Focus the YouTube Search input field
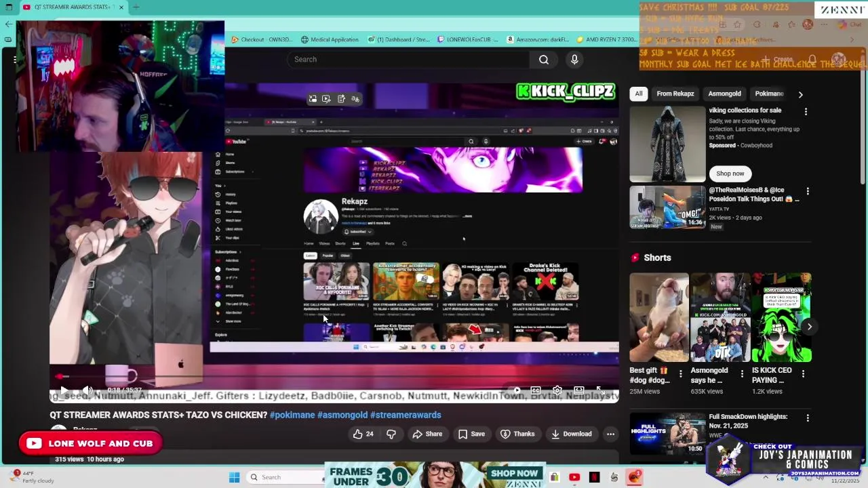This screenshot has height=488, width=868. (x=408, y=60)
